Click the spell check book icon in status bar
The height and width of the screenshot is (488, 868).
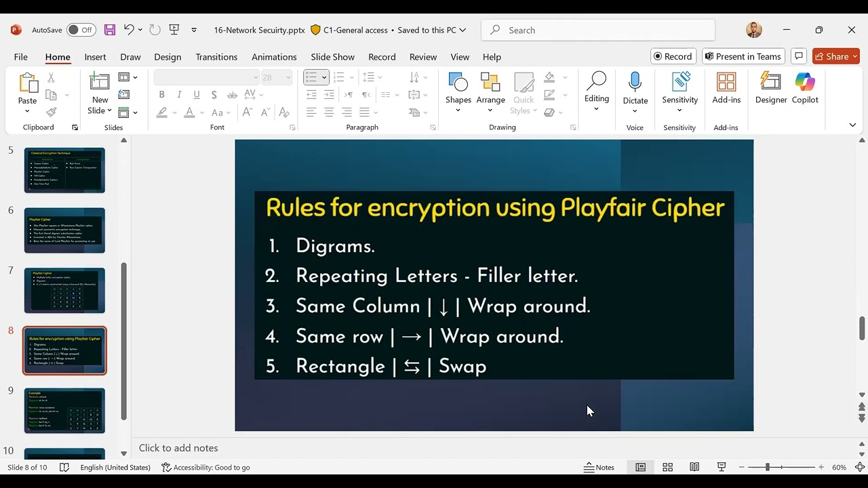(64, 467)
